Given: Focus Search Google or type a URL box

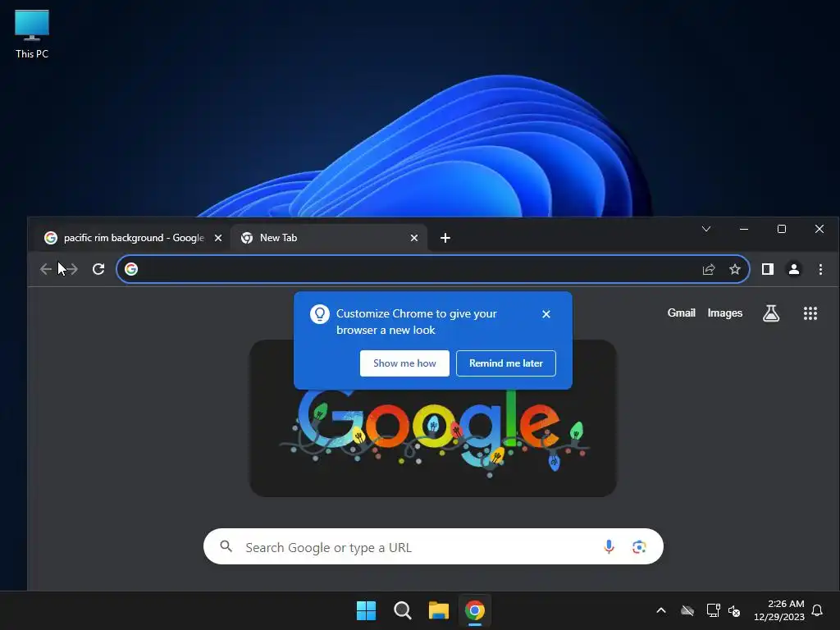Looking at the screenshot, I should click(x=433, y=546).
